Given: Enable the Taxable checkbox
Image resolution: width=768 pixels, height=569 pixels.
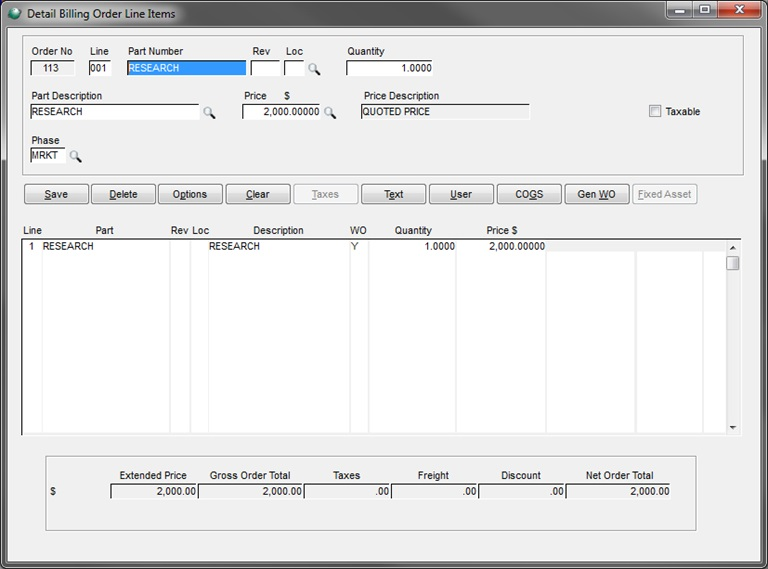Looking at the screenshot, I should tap(655, 111).
